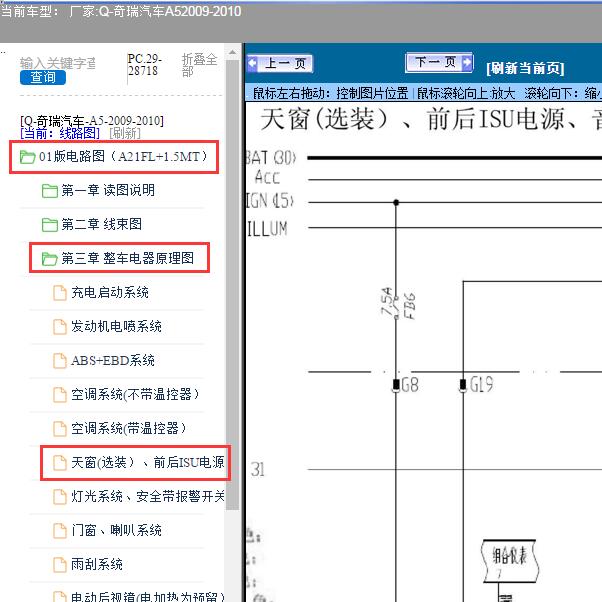Viewport: 602px width, 602px height.
Task: Click the [Q-奇瑞汽车-A5-2009-2010] title text
Action: 92,121
